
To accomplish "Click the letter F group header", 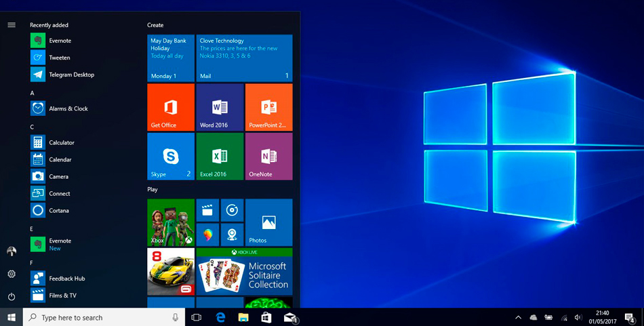I will [32, 263].
